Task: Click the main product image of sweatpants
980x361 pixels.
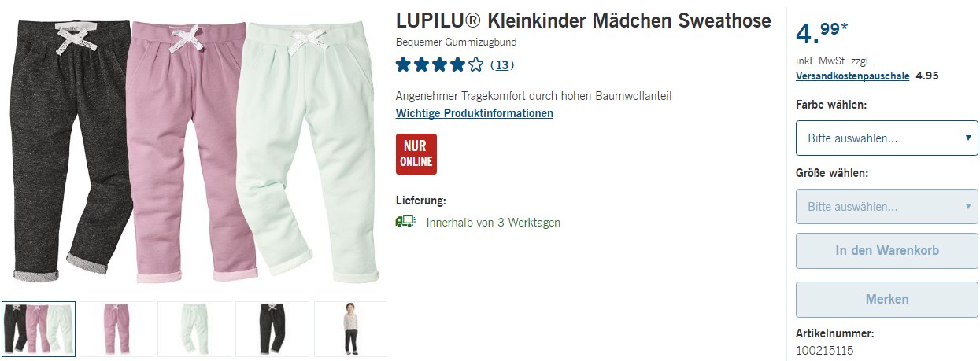Action: [x=194, y=151]
